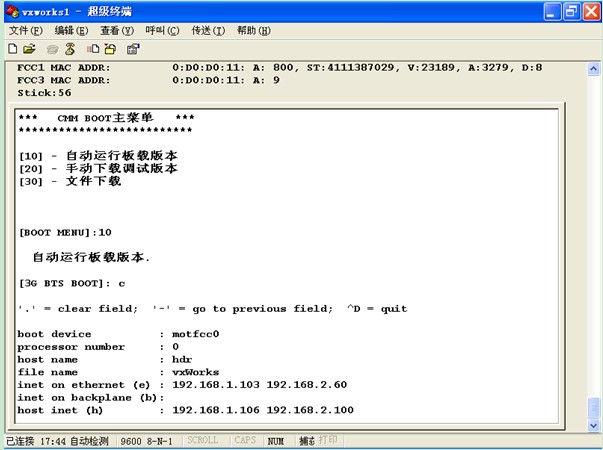Click the NUM indicator in status bar
Screen dimensions: 603x450
(276, 441)
